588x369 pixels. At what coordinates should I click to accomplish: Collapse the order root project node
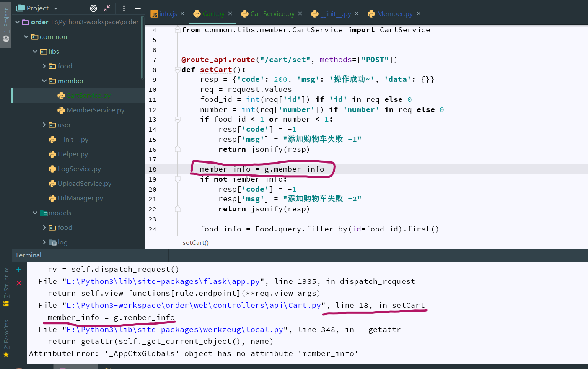coord(17,22)
